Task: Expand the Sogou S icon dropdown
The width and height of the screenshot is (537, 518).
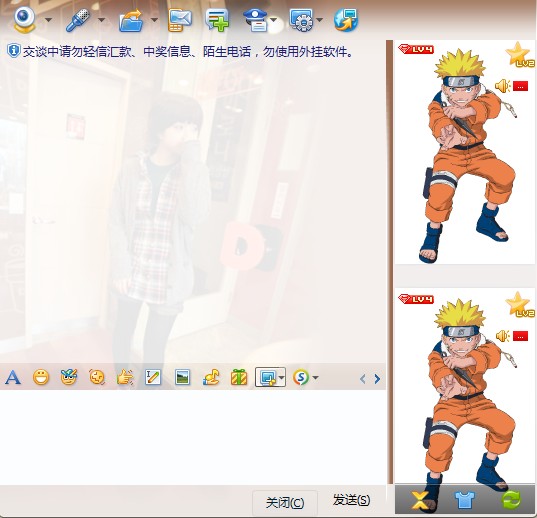Action: point(315,378)
